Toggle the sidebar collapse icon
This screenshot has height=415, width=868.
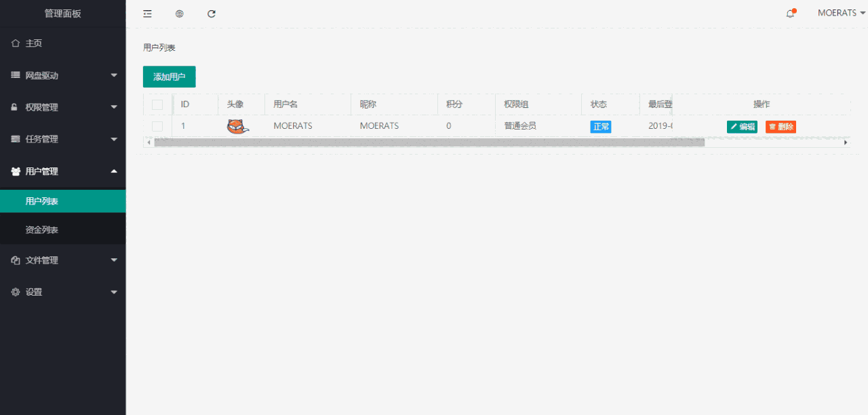tap(147, 14)
